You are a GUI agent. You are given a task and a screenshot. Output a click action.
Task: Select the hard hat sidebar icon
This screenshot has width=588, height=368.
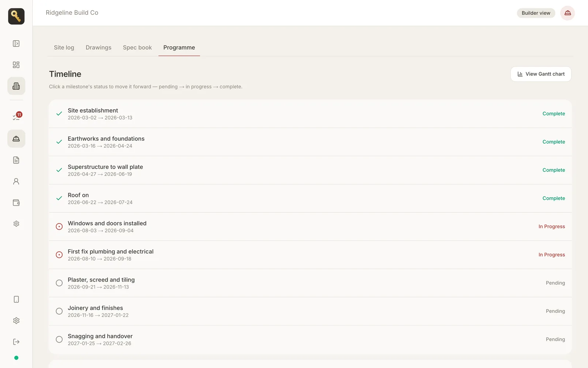16,139
